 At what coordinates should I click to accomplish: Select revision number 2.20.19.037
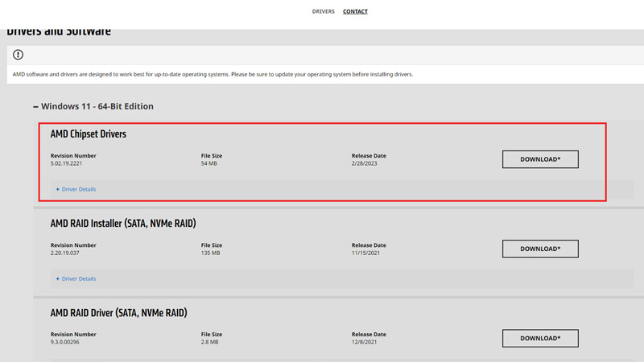pos(65,253)
